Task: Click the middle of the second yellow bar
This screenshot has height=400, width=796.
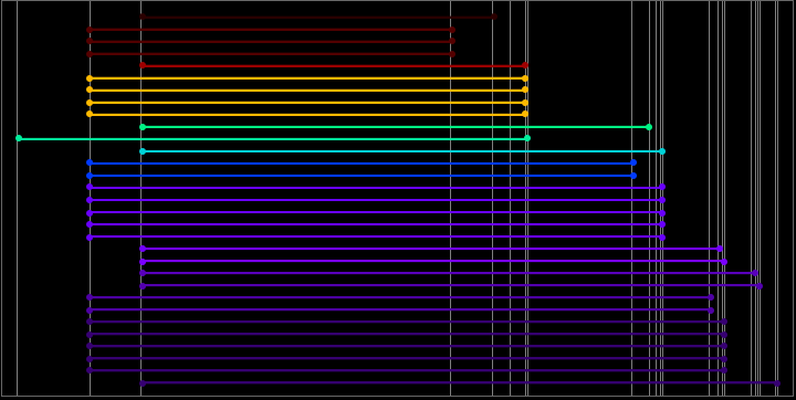Action: pos(307,90)
